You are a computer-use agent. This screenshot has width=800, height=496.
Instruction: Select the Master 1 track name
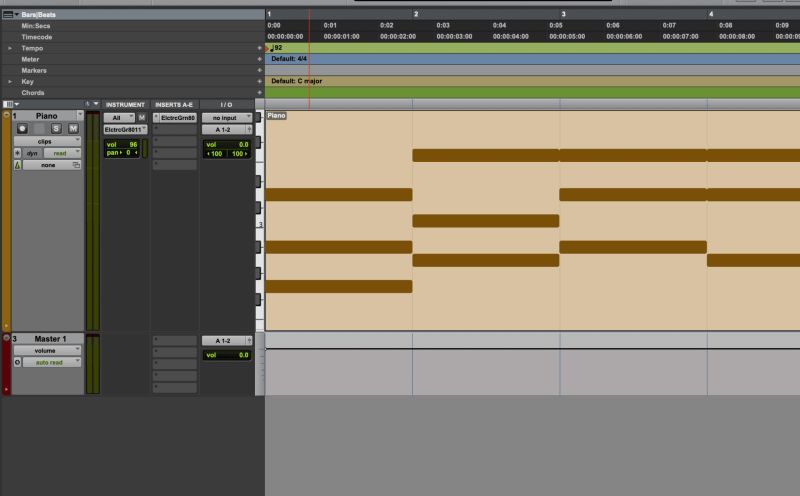tap(50, 339)
